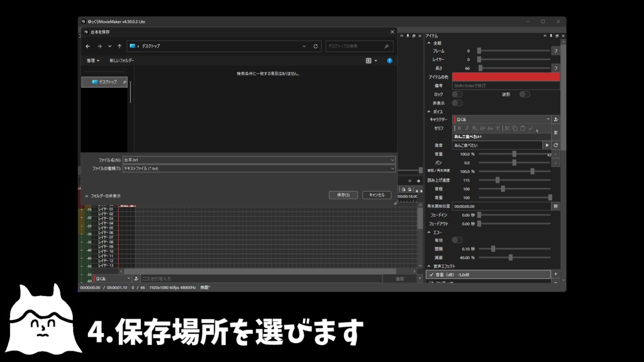Click the 追加 button
Viewport: 644px width, 362px height.
pyautogui.click(x=399, y=278)
